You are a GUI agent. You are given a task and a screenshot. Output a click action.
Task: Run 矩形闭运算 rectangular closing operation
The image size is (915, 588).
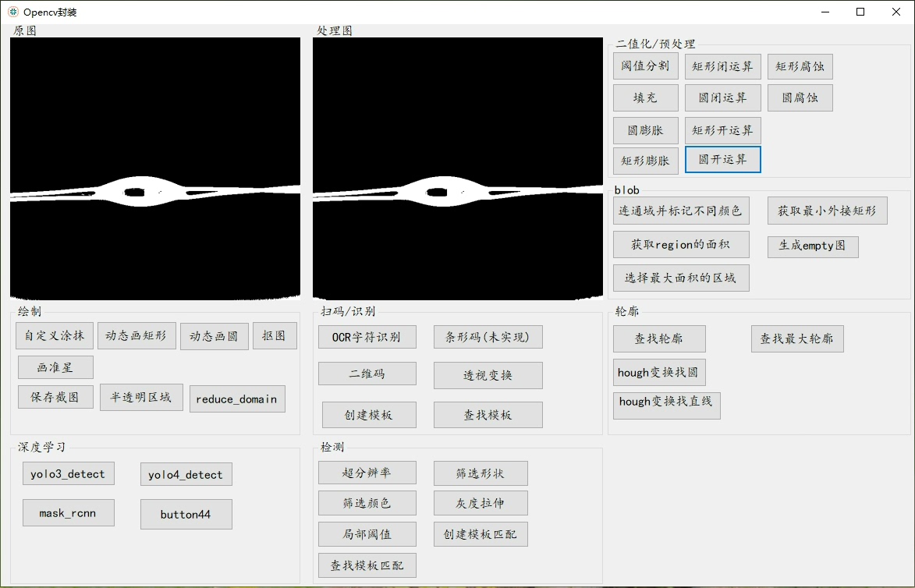[x=722, y=66]
